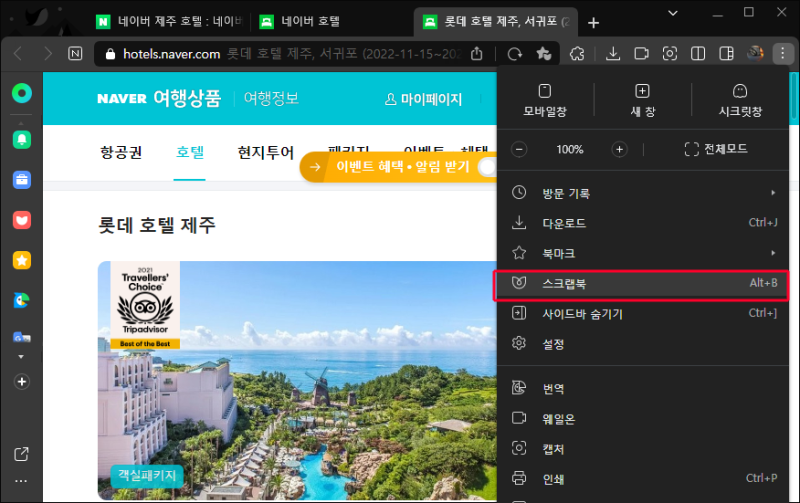
Task: Expand the tab list chevron in title bar
Action: 673,13
